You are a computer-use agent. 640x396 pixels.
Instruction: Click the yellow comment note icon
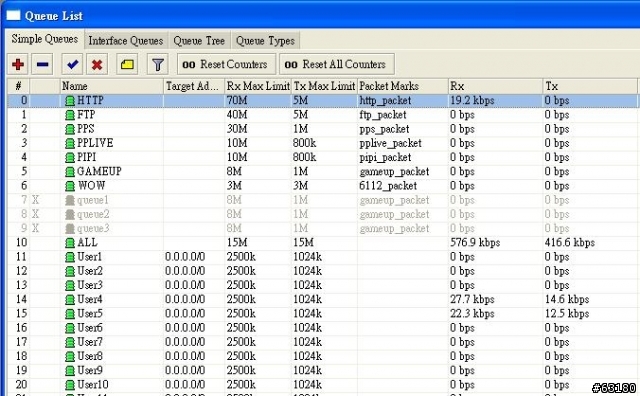(127, 65)
